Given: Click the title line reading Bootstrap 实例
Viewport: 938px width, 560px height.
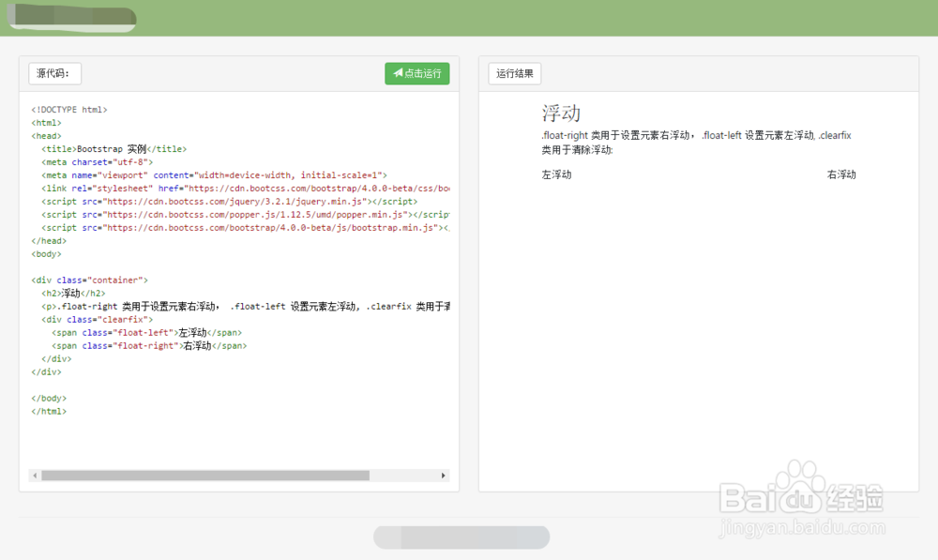Looking at the screenshot, I should pos(113,149).
